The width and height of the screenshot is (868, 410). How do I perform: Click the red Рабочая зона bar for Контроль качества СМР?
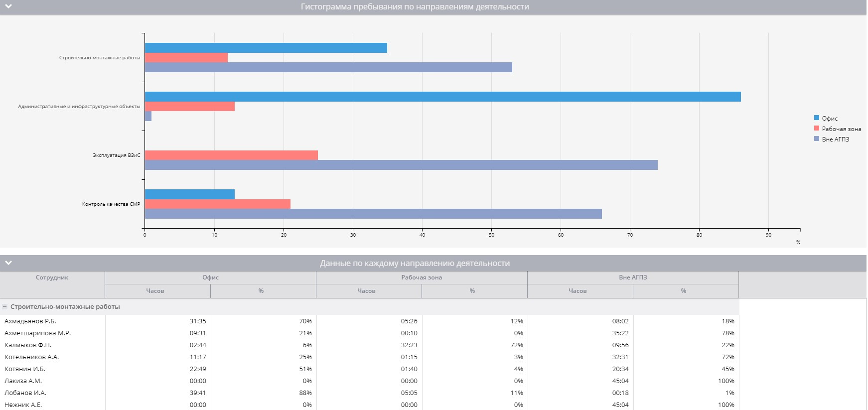[218, 204]
